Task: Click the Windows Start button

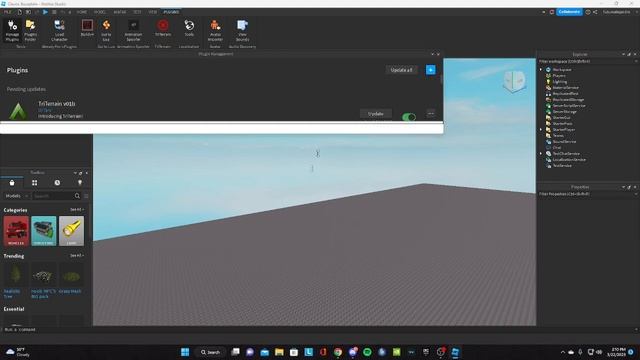Action: point(185,352)
